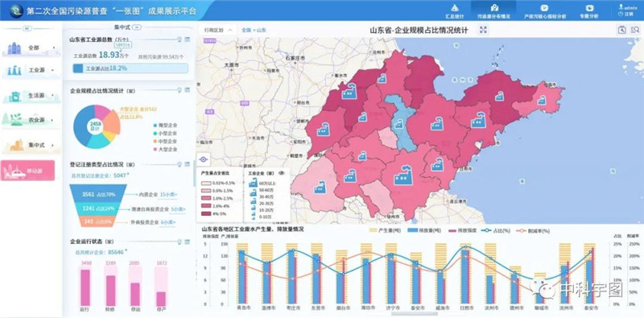Click the 全国 breadcrumb link
Image resolution: width=644 pixels, height=318 pixels.
click(246, 30)
